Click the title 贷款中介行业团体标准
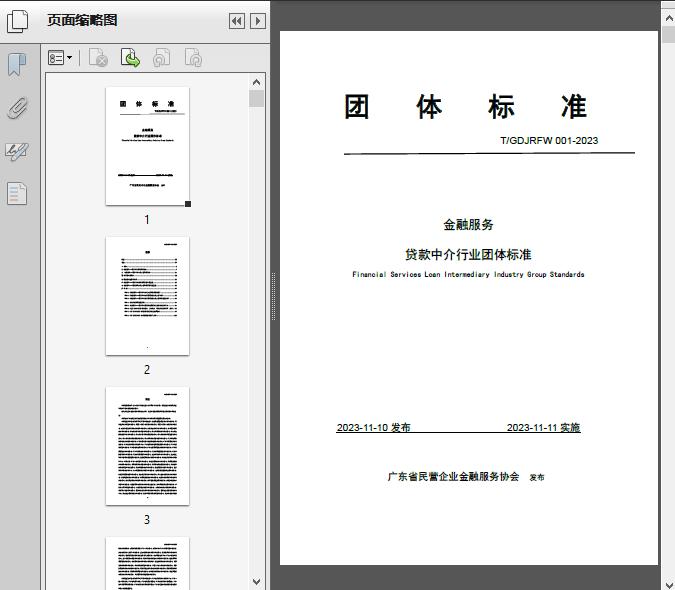 pos(468,255)
